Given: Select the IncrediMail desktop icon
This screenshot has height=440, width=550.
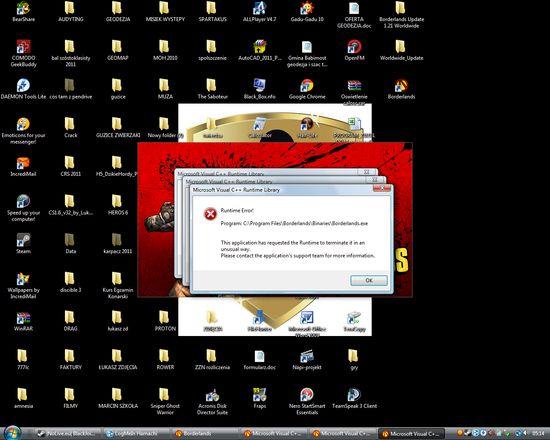Looking at the screenshot, I should point(24,166).
